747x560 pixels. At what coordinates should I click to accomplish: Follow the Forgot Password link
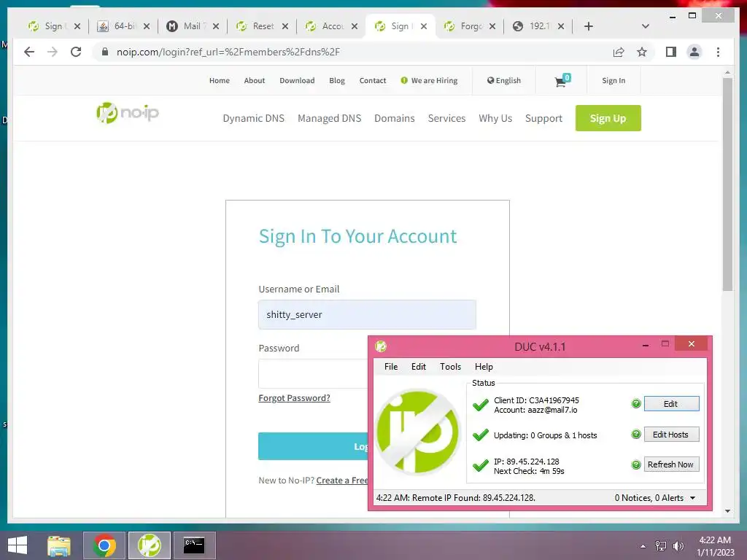[x=294, y=398]
